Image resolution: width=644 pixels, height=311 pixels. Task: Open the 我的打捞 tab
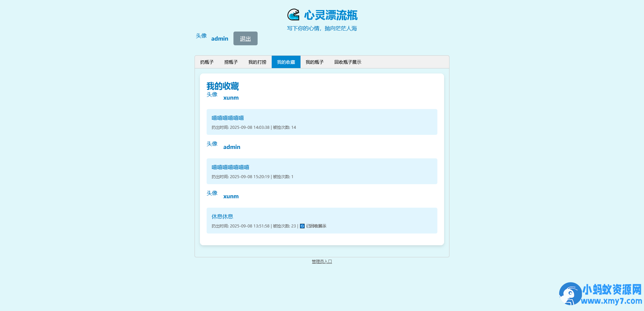click(257, 62)
